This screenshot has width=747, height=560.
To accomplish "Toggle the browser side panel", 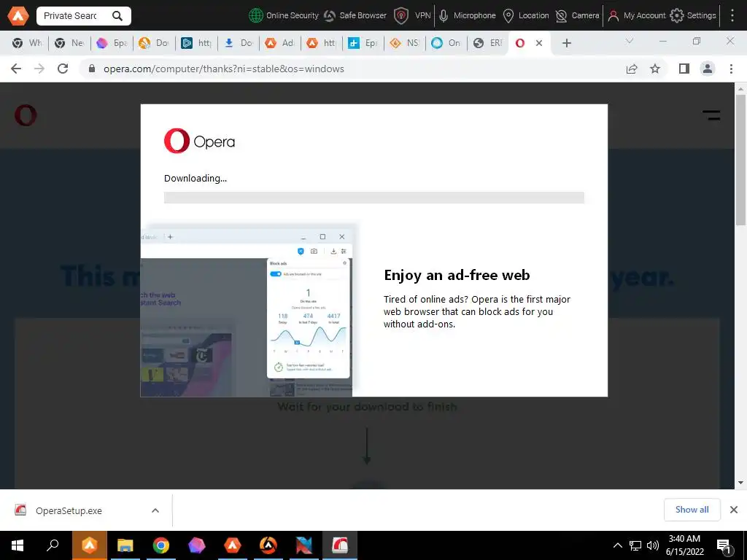I will click(684, 69).
